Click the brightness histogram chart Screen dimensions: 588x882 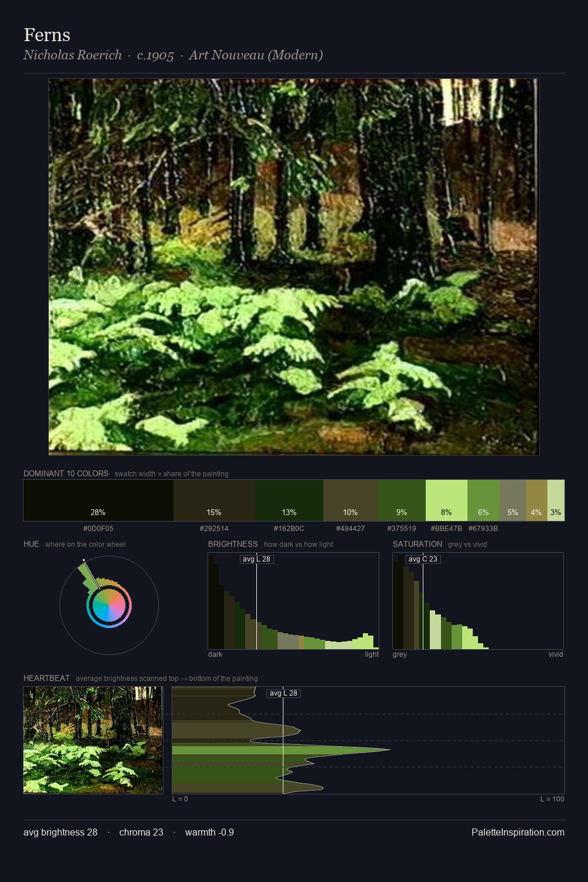pos(293,601)
